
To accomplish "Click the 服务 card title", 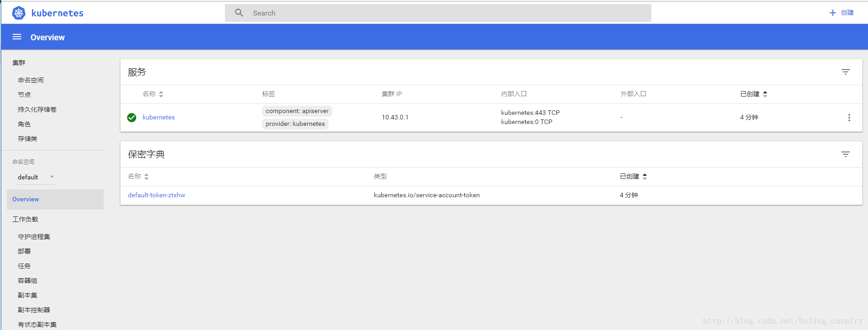I will pos(137,72).
